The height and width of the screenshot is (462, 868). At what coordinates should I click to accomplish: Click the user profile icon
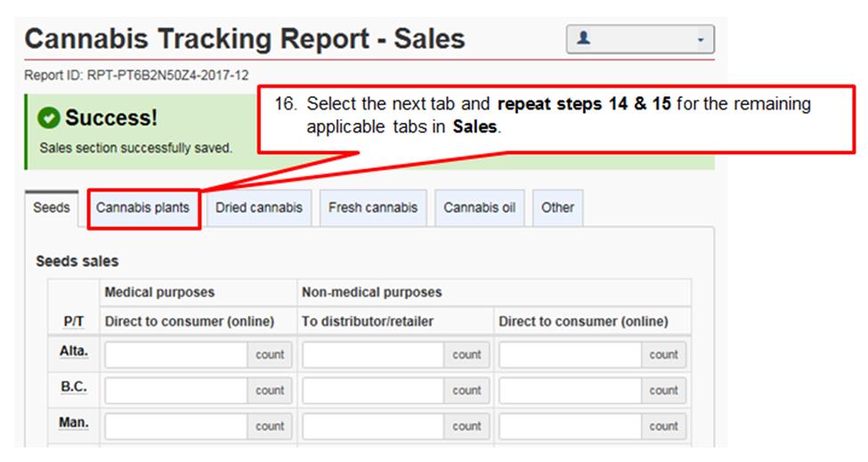584,39
